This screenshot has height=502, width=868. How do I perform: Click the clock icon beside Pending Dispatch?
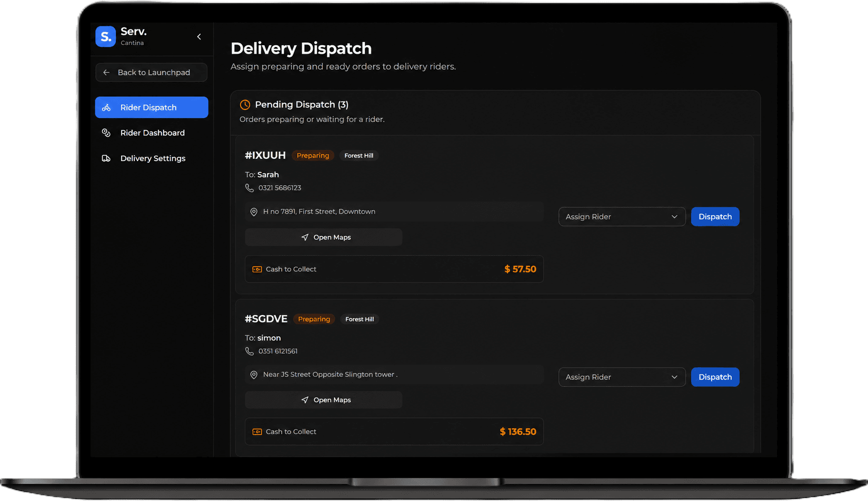point(245,105)
